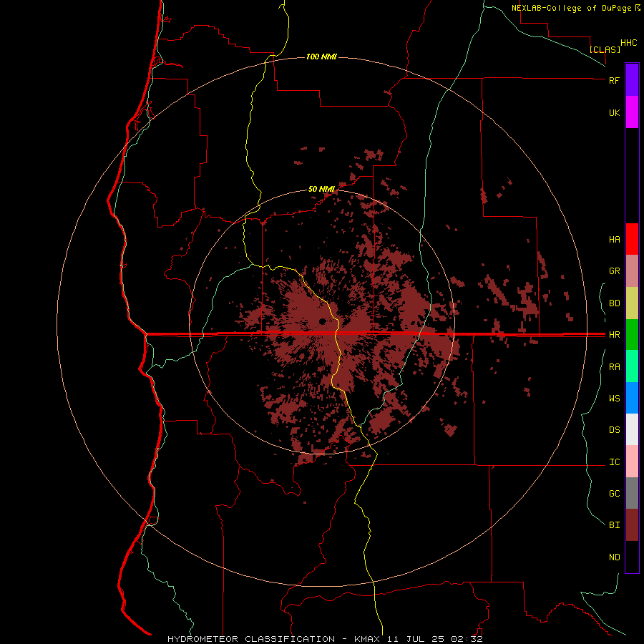
Task: Click the DS legend label text
Action: 614,430
